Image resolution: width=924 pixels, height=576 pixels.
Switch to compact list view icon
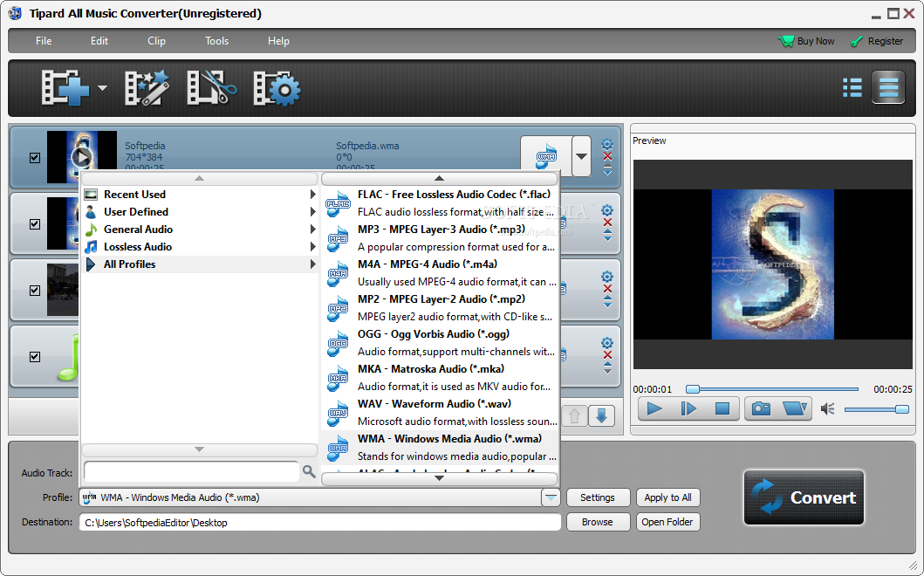[852, 88]
